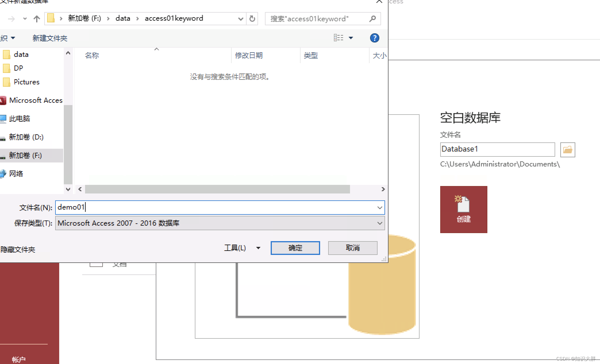600x364 pixels.
Task: Click folder icon in address bar
Action: coord(51,18)
